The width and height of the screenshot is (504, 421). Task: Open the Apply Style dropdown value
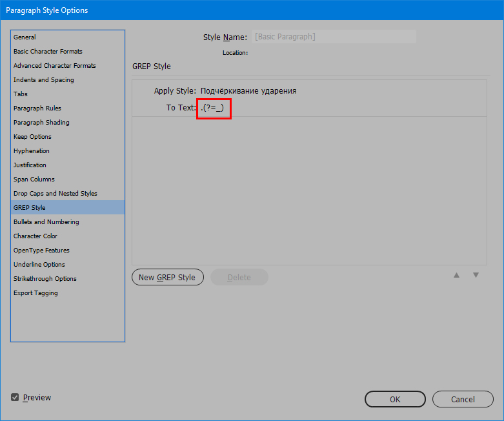point(248,91)
